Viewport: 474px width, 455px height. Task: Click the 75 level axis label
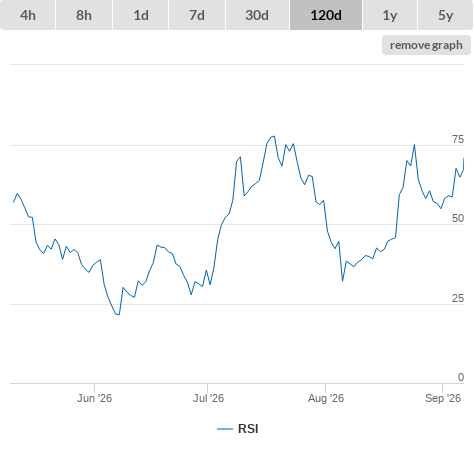click(458, 139)
